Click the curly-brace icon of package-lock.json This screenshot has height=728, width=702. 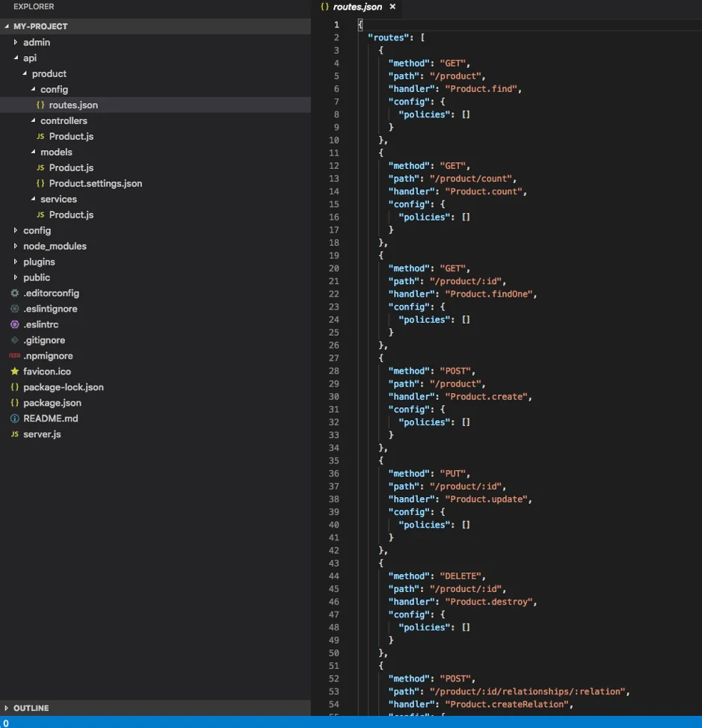[x=15, y=387]
